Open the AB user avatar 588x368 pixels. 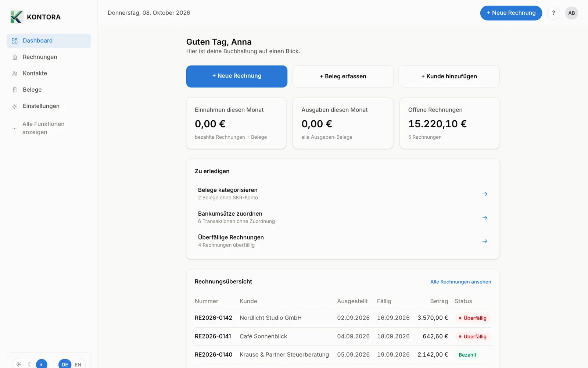point(571,13)
